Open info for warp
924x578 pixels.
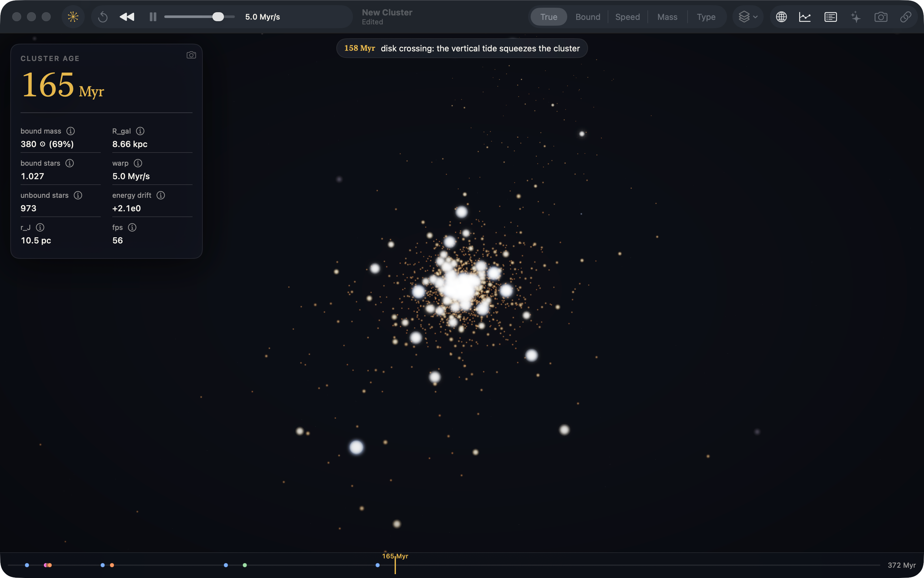pos(138,163)
